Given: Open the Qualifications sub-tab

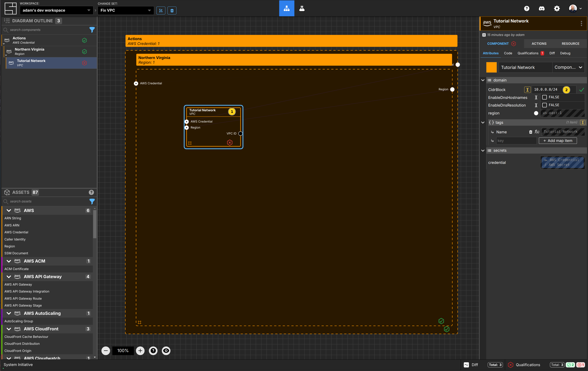Looking at the screenshot, I should click(530, 53).
